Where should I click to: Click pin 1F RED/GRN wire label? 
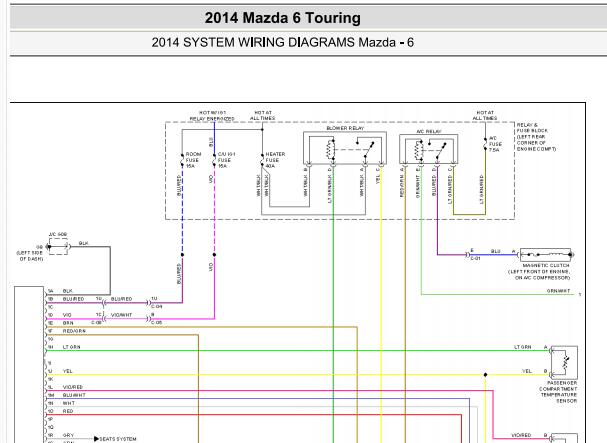[x=74, y=331]
